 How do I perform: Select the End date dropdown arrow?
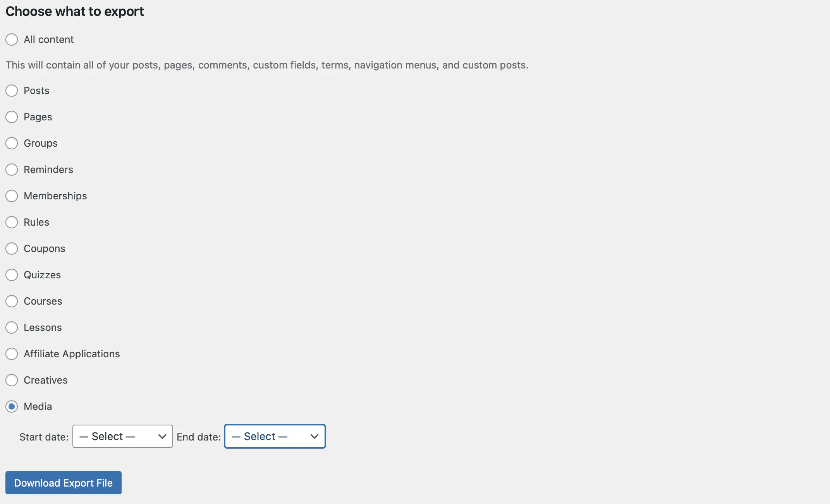click(x=314, y=436)
